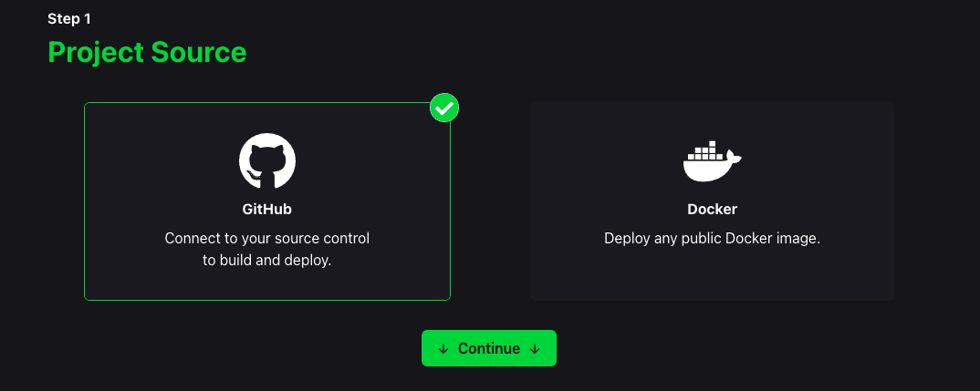Click the word "Project" in green heading
The height and width of the screenshot is (391, 980).
pyautogui.click(x=93, y=52)
